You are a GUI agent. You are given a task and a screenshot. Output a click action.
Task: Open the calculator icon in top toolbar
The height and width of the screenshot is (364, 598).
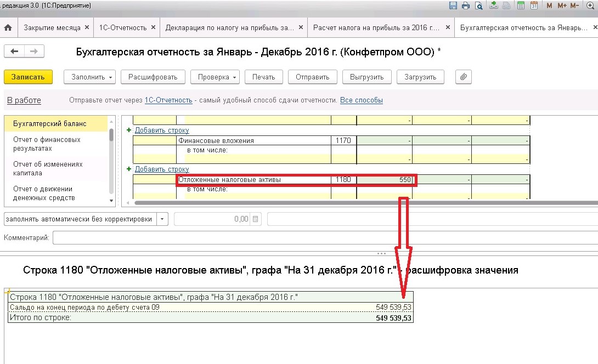click(521, 5)
